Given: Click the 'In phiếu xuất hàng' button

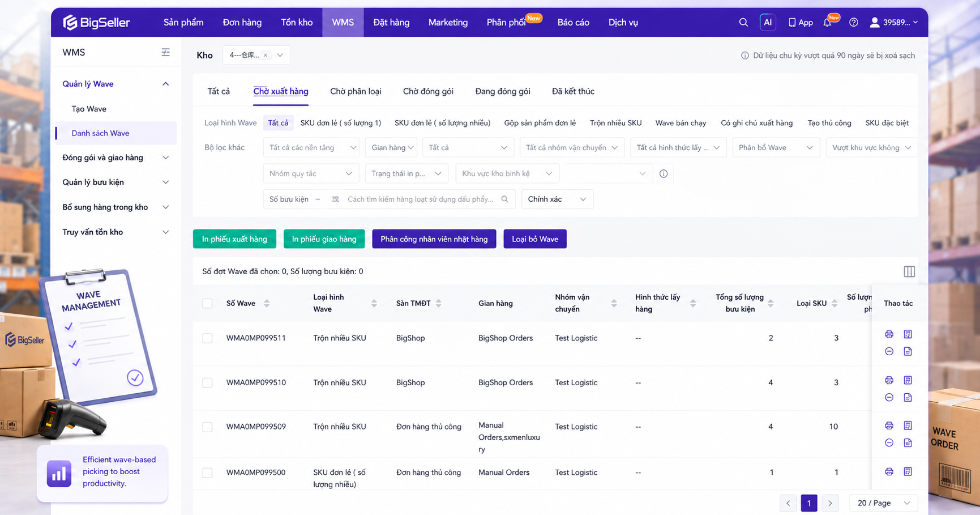Looking at the screenshot, I should coord(234,239).
